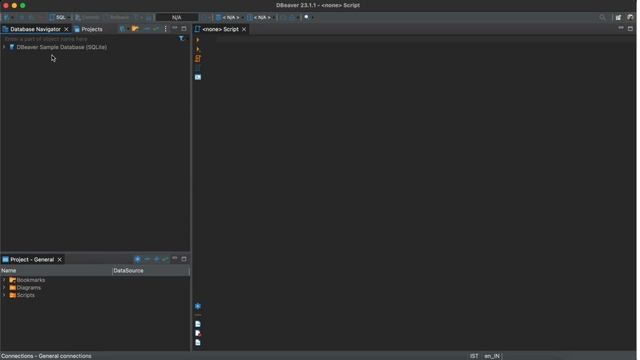This screenshot has width=640, height=360.
Task: Execute SQL statement play icon
Action: pyautogui.click(x=198, y=40)
